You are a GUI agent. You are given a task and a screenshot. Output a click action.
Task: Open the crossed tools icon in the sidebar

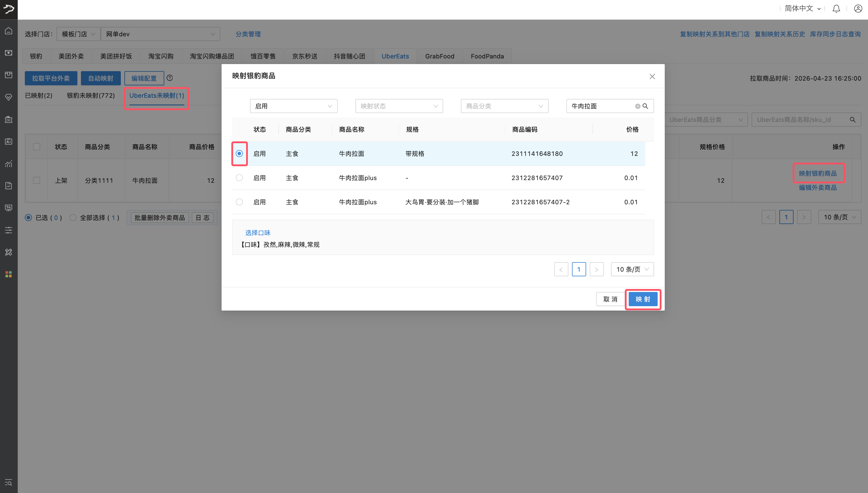click(9, 252)
